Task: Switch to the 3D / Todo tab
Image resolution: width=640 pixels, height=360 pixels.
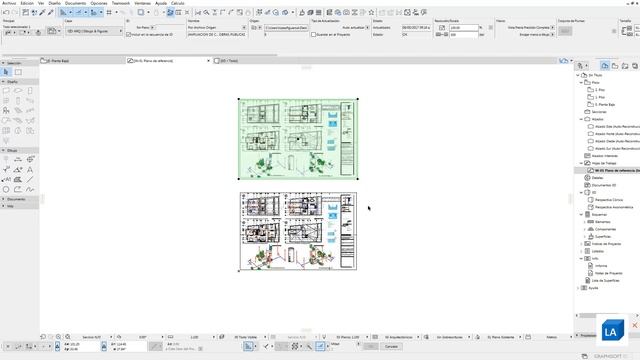Action: [229, 61]
